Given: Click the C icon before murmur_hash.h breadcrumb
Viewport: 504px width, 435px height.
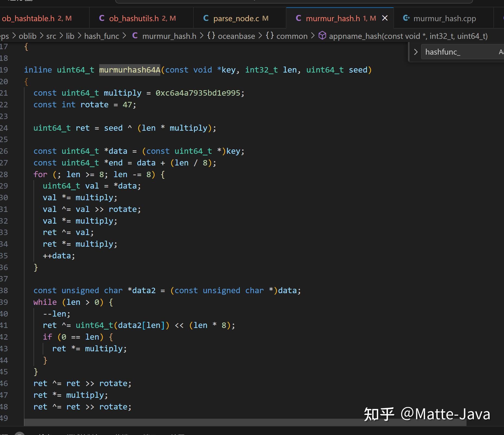Looking at the screenshot, I should point(135,36).
